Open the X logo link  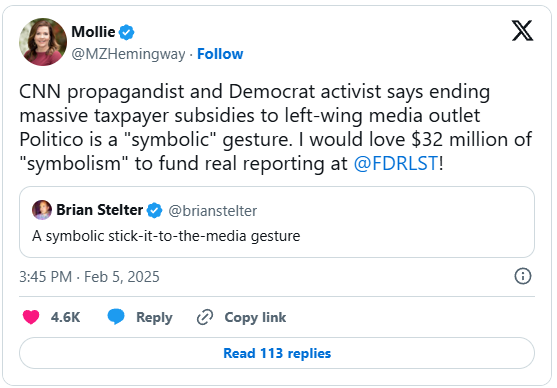click(522, 31)
